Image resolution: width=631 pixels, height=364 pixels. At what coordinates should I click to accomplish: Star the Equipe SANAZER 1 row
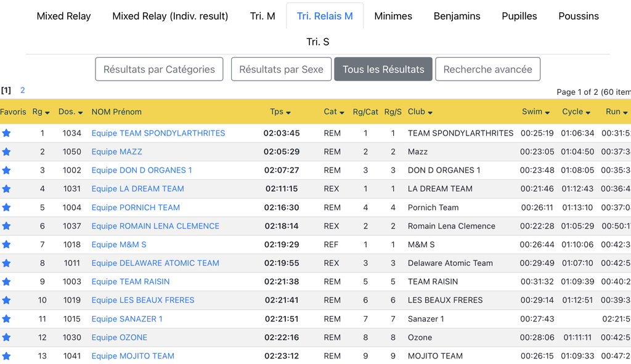[6, 319]
